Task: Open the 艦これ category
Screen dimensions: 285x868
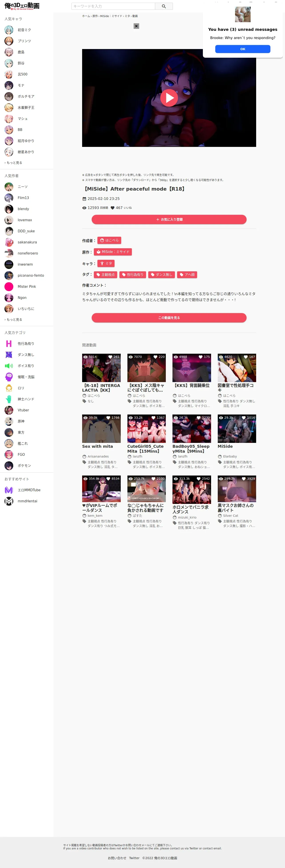Action: 23,444
